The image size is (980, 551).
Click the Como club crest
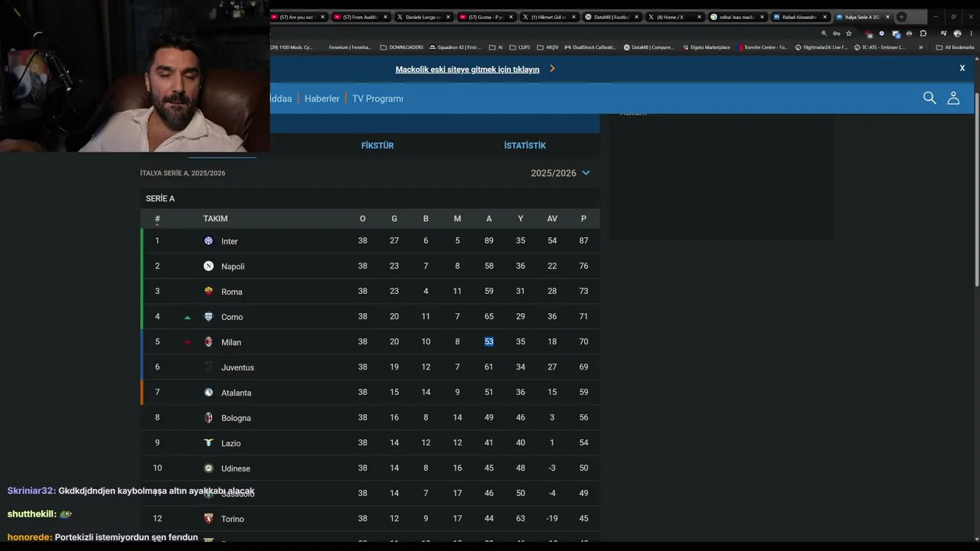click(x=208, y=317)
